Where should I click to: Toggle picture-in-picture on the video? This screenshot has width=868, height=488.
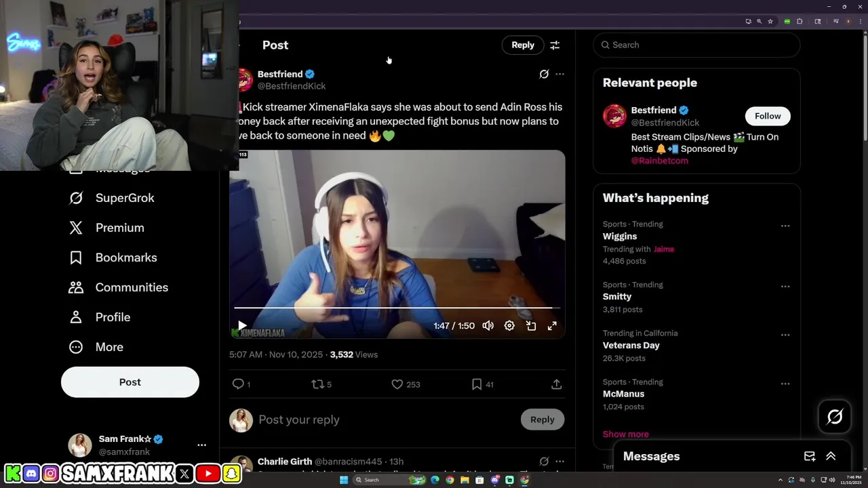coord(531,326)
